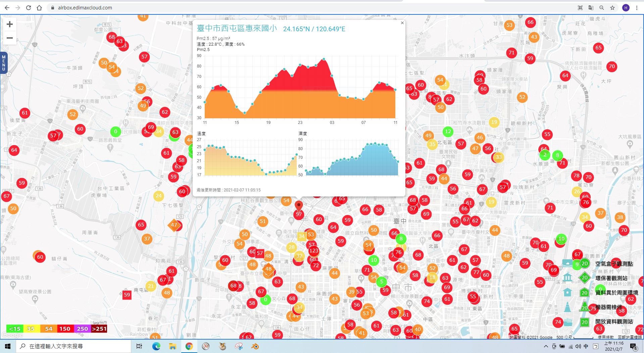Click the orange 54 legend swatch
The width and height of the screenshot is (644, 353).
(49, 328)
